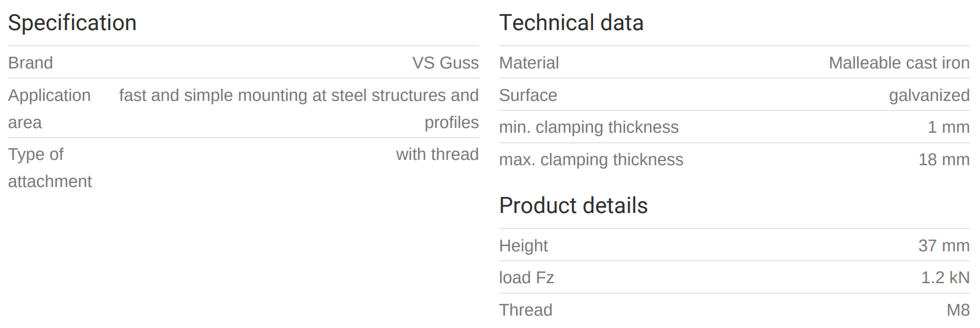Click the Technical data heading
This screenshot has width=980, height=328.
(x=571, y=23)
